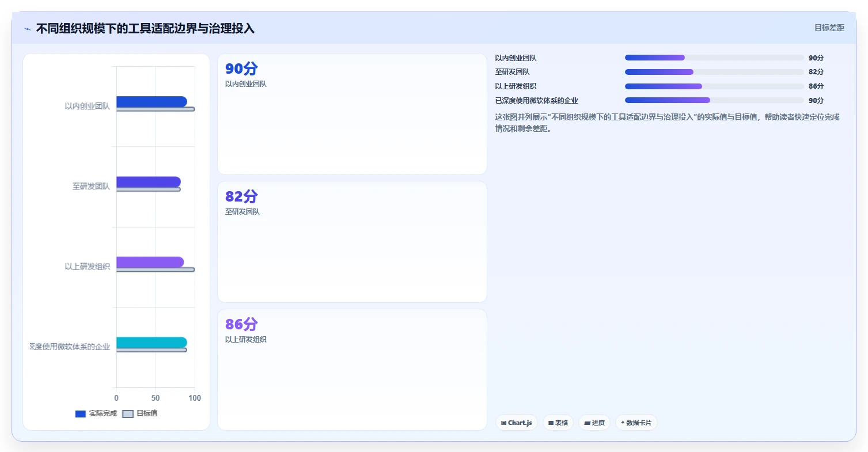Click the 已深度使用微软体系的企业 progress bar
868x452 pixels.
point(714,100)
